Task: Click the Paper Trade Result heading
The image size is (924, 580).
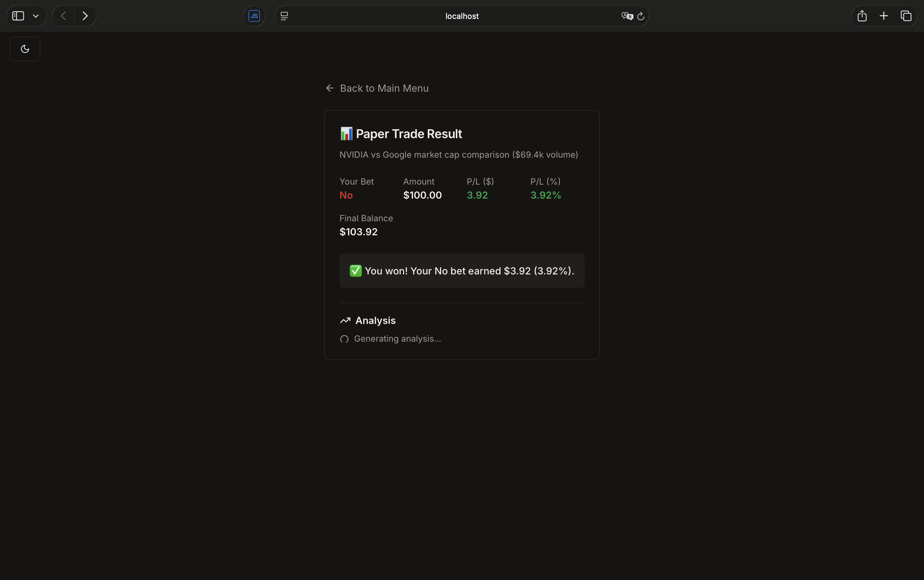Action: (409, 134)
